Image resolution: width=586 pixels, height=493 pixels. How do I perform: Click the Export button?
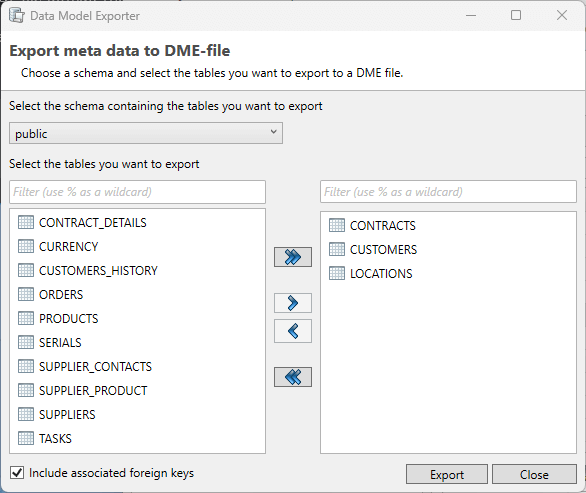click(x=447, y=474)
